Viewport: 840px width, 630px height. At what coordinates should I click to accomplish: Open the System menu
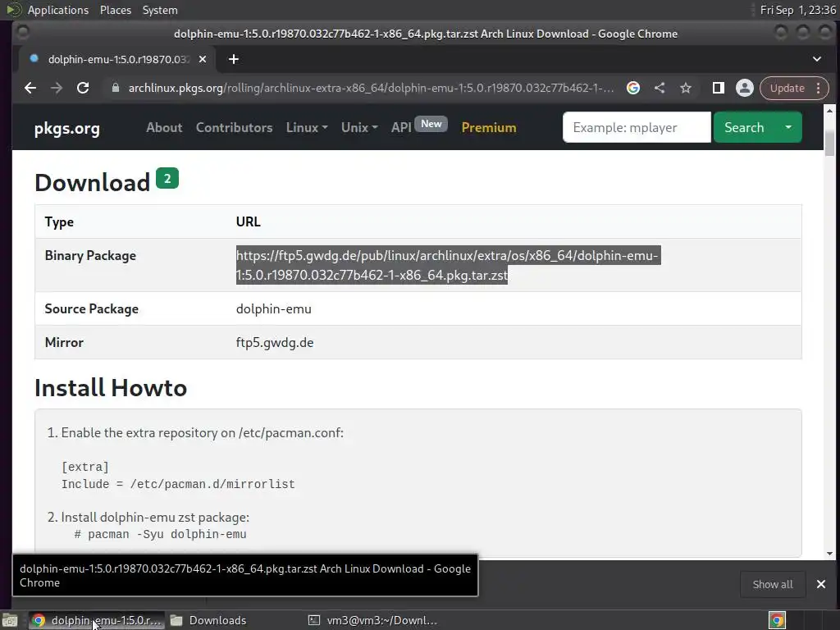160,10
